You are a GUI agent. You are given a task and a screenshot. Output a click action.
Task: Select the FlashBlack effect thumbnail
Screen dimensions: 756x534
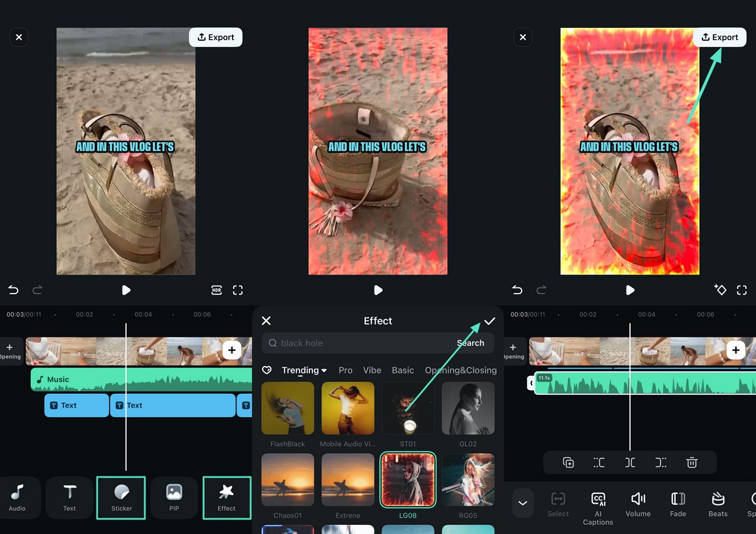(288, 408)
